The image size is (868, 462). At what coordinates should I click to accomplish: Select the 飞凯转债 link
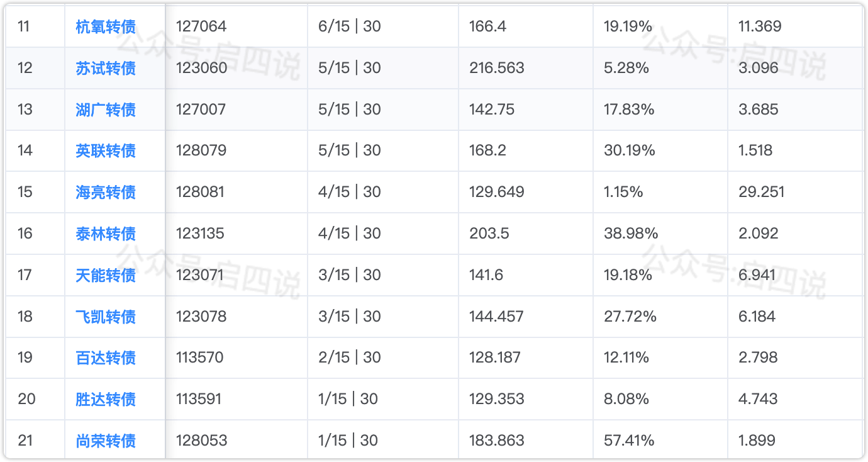point(106,317)
